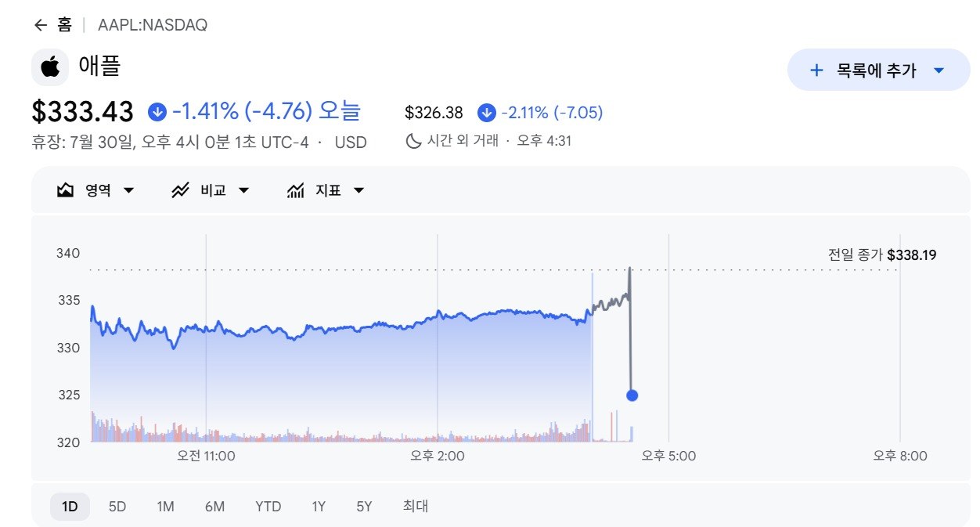The image size is (980, 527).
Task: Show the 최대 full history range
Action: [415, 506]
